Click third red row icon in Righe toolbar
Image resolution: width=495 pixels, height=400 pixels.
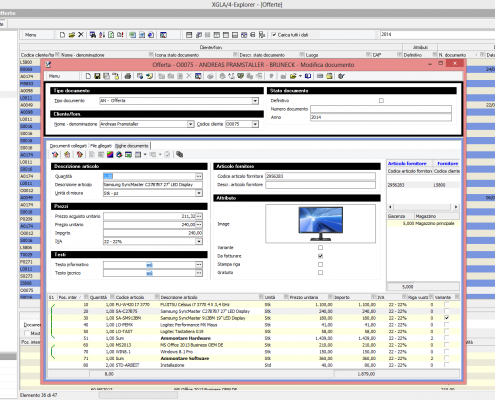pyautogui.click(x=79, y=154)
